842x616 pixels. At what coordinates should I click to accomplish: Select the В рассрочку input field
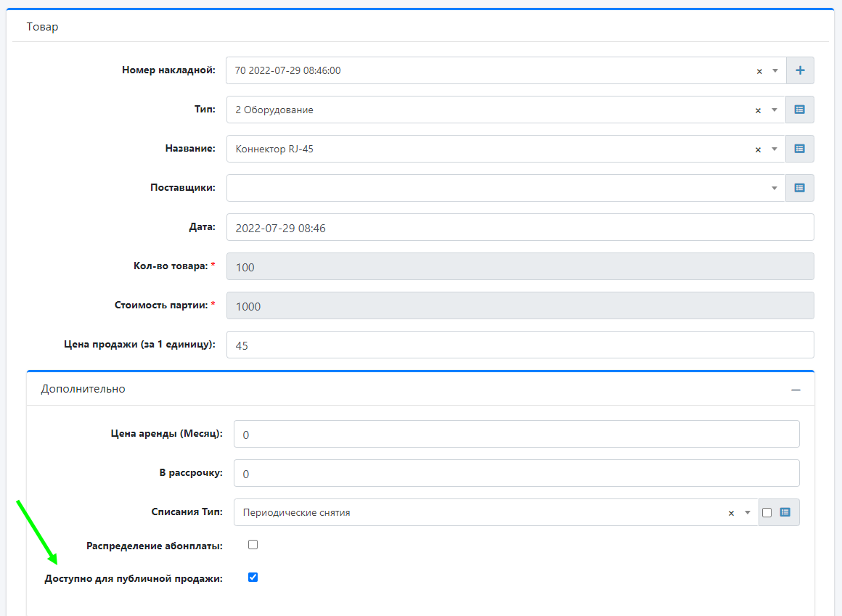[515, 474]
